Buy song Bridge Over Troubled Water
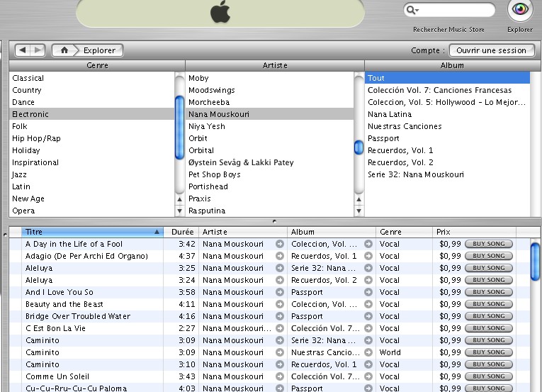 pos(489,316)
